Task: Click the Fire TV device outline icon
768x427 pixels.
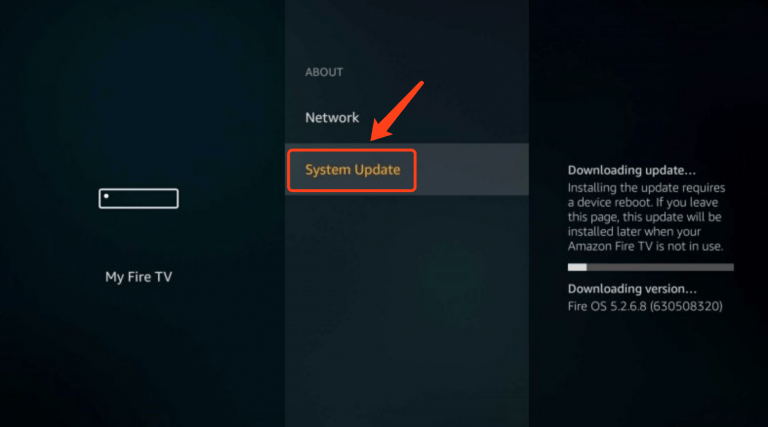Action: pos(139,198)
